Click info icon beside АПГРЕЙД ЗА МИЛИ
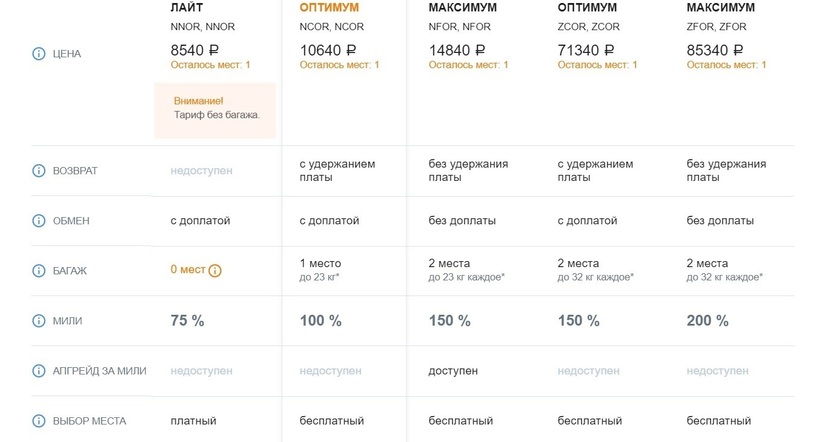 pyautogui.click(x=39, y=371)
